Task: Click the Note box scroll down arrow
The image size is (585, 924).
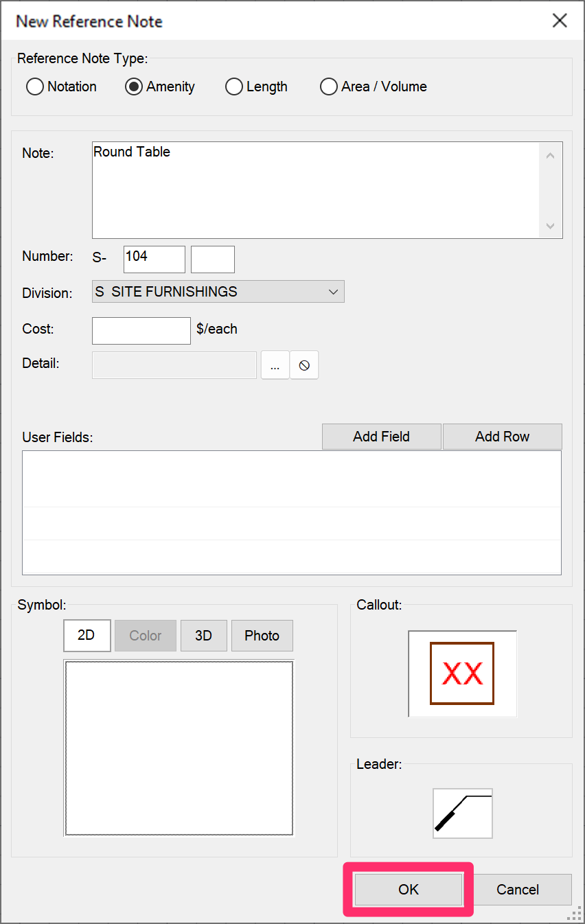Action: pos(550,226)
